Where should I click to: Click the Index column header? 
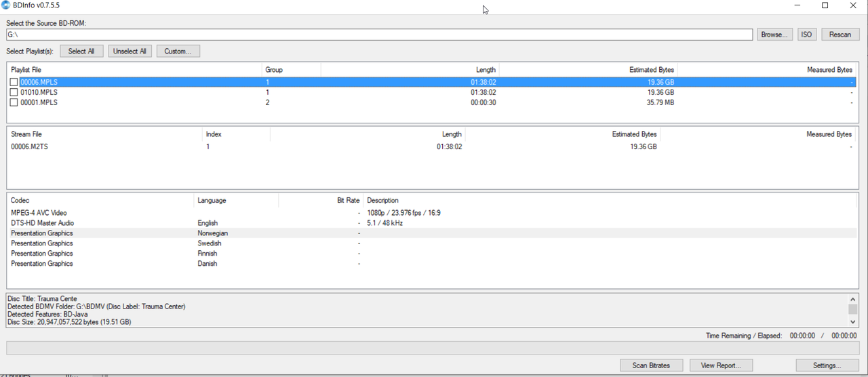(236, 134)
